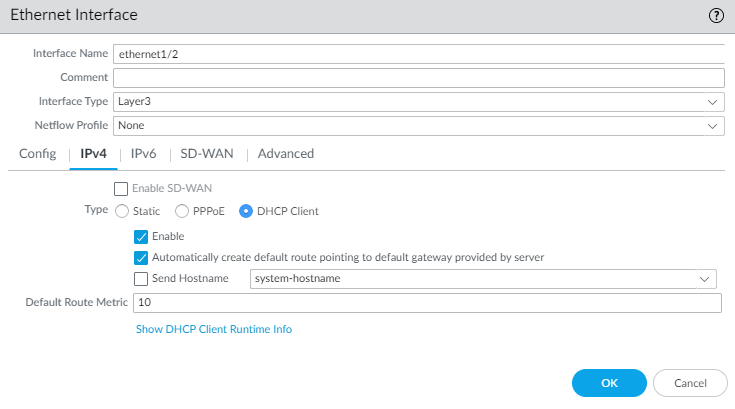Open the IPv6 tab
This screenshot has height=409, width=735.
click(143, 154)
